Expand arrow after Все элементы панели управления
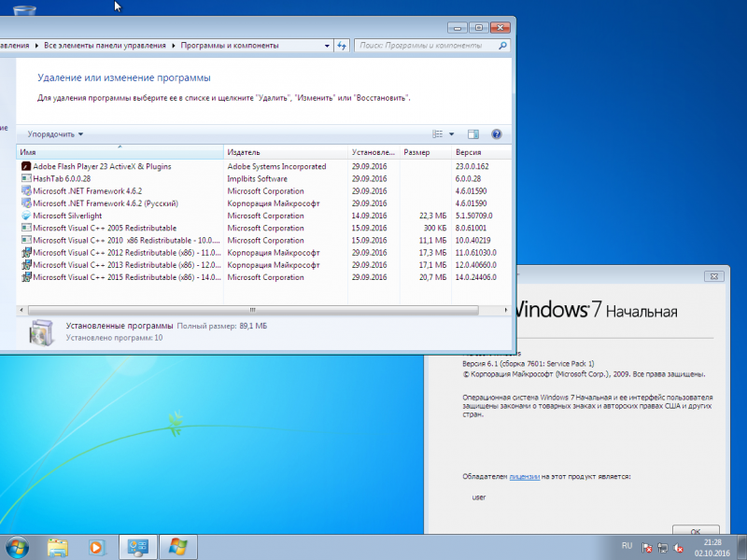This screenshot has height=560, width=747. [x=174, y=46]
